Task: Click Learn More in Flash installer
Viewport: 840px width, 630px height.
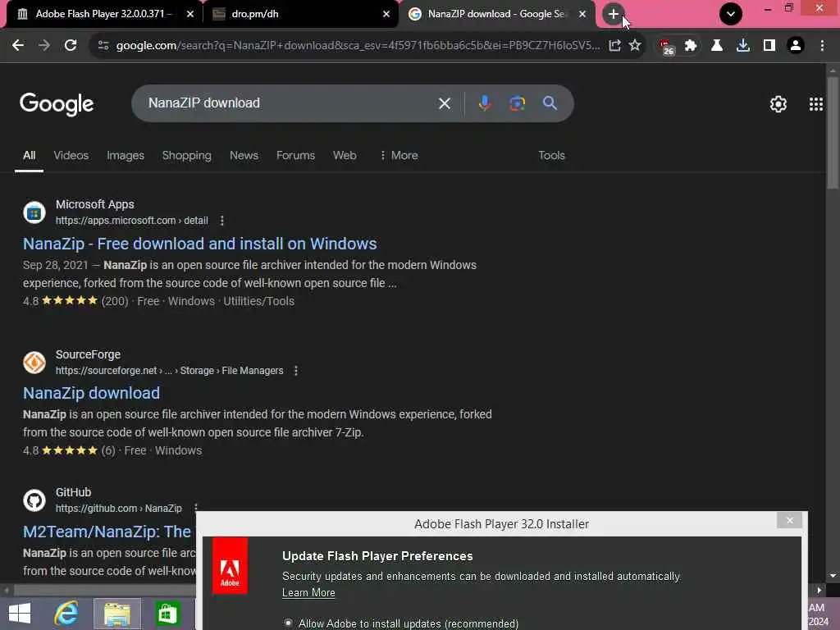Action: (x=308, y=592)
